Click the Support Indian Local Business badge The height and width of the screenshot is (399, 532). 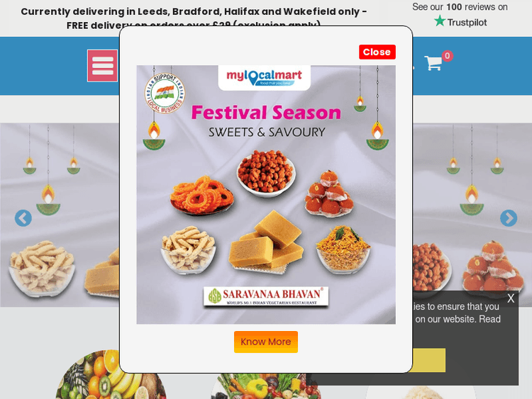point(165,94)
